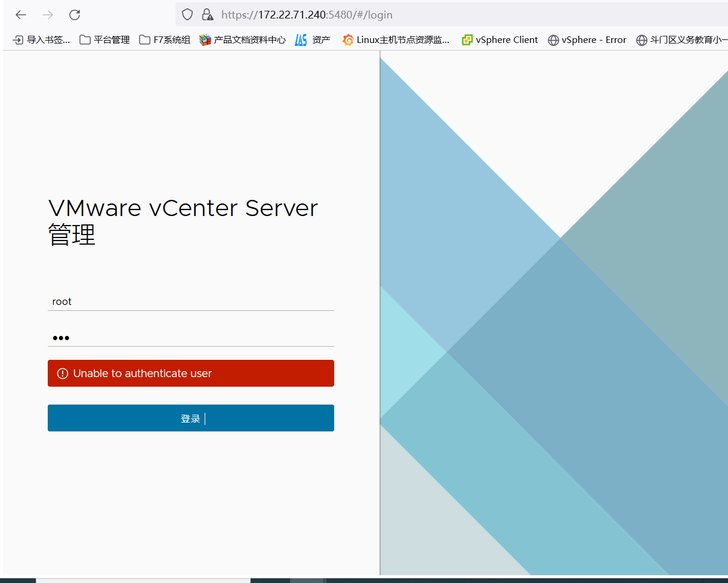Screen dimensions: 728x583
Task: Open the 产品文档资料中心 bookmark
Action: (242, 40)
